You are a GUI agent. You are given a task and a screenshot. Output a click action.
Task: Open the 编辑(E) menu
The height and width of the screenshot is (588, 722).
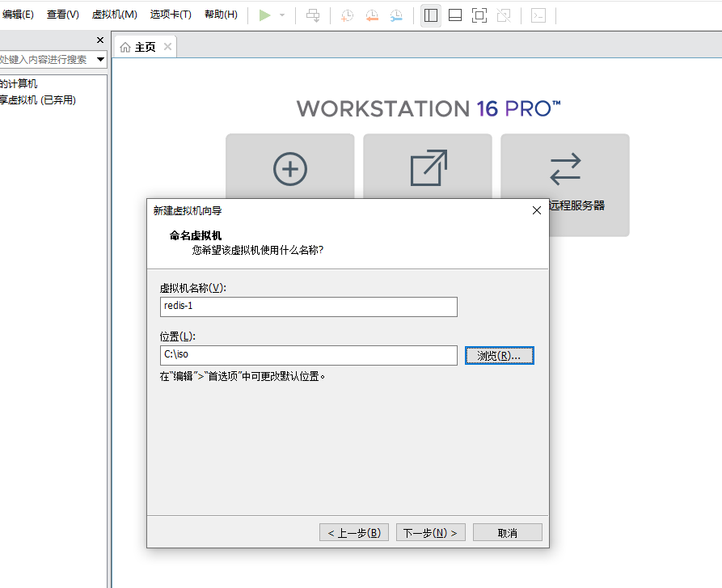(18, 15)
